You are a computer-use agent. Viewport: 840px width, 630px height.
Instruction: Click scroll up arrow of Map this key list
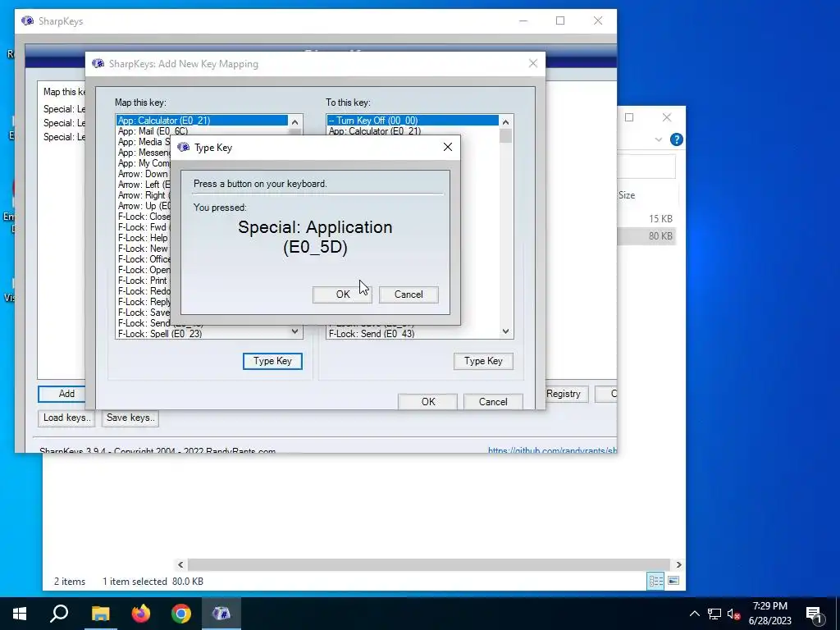click(294, 122)
